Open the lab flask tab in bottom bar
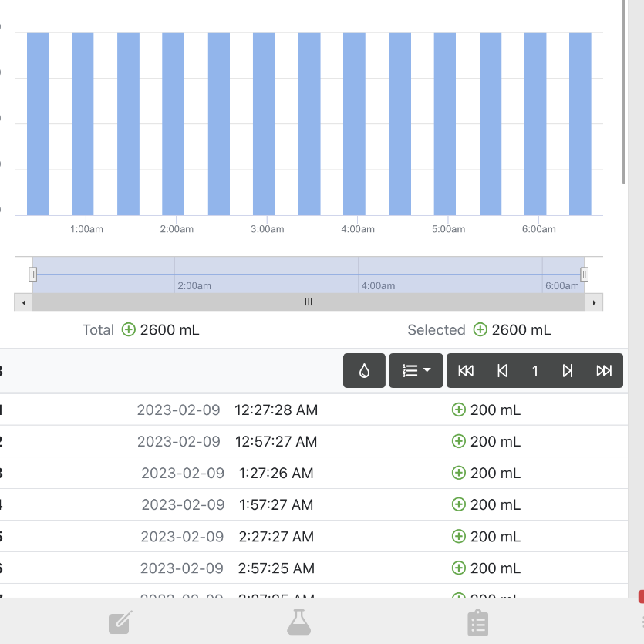 (299, 622)
